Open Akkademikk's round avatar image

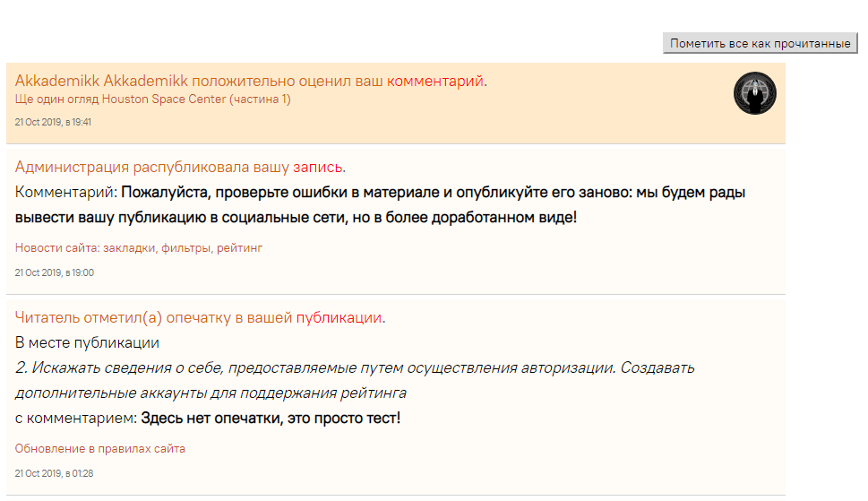[754, 93]
